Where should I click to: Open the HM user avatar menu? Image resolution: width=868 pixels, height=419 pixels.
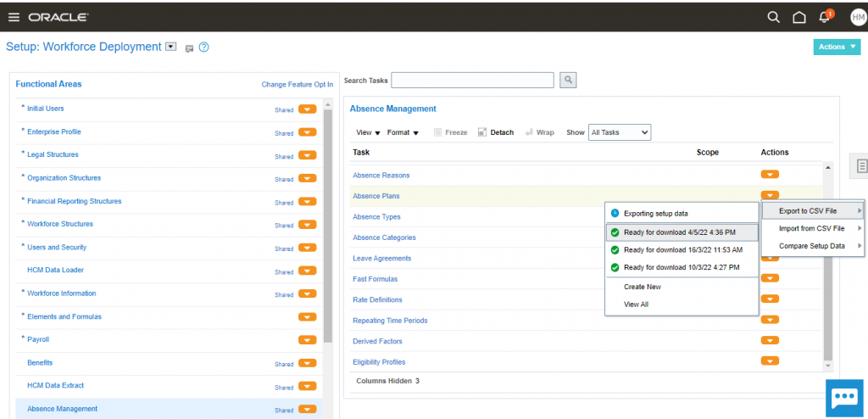[857, 17]
